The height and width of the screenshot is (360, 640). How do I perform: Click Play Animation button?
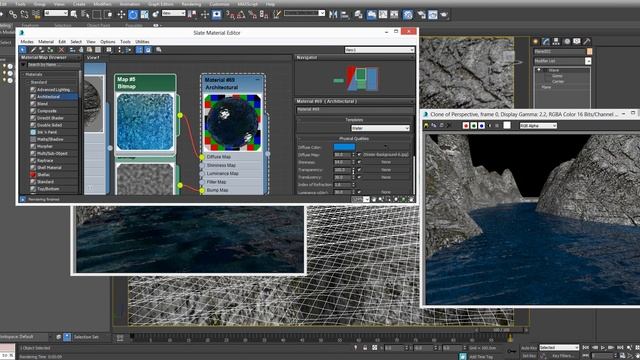pyautogui.click(x=603, y=348)
